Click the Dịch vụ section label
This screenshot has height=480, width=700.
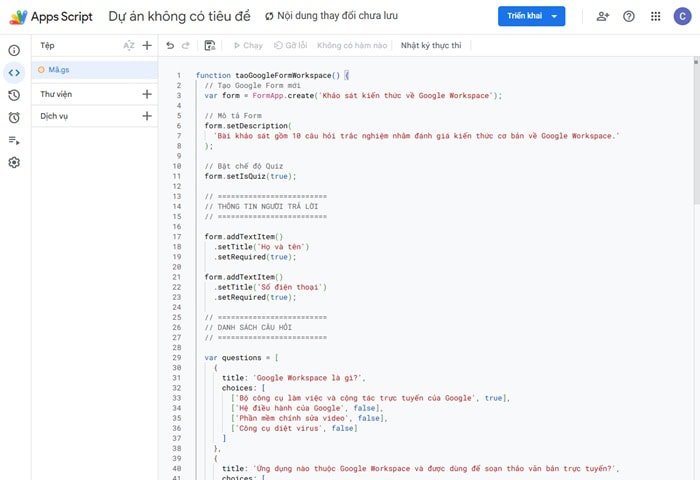pos(54,116)
